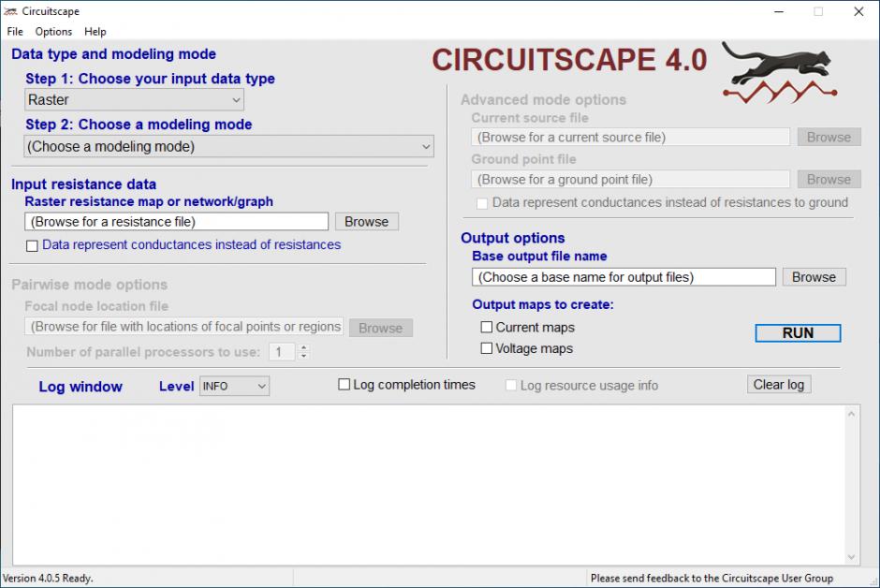Click the Output maps to create label
Image resolution: width=880 pixels, height=588 pixels.
point(543,304)
